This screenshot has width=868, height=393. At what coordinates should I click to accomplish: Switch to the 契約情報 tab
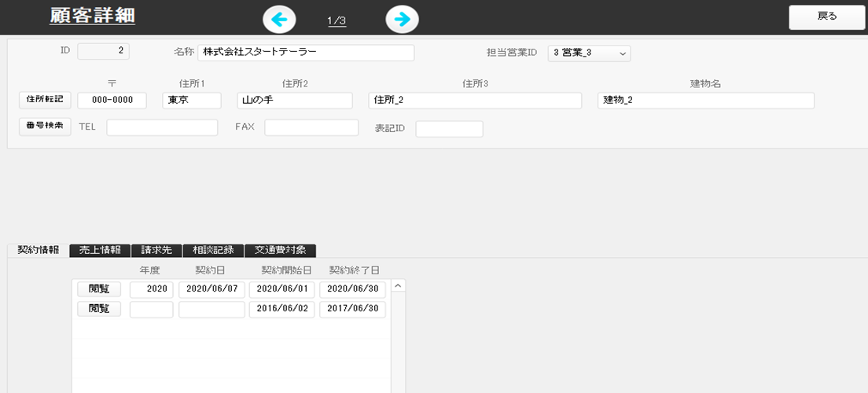click(38, 250)
